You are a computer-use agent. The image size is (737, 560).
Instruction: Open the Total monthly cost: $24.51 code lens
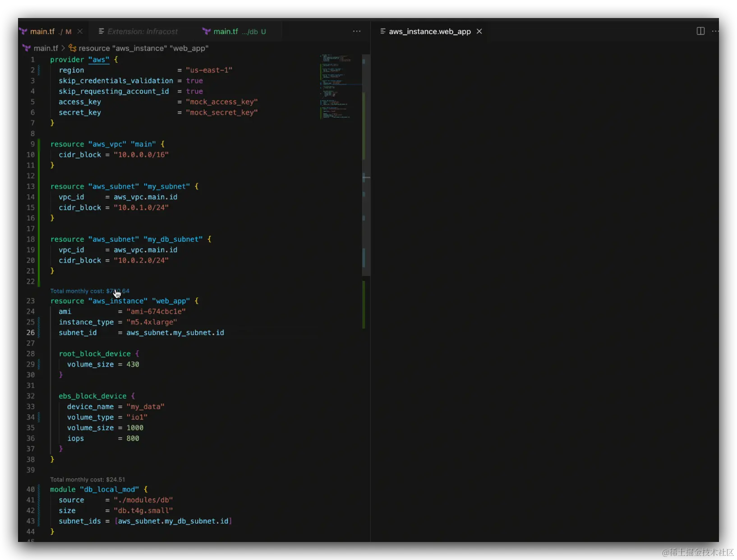pos(88,480)
